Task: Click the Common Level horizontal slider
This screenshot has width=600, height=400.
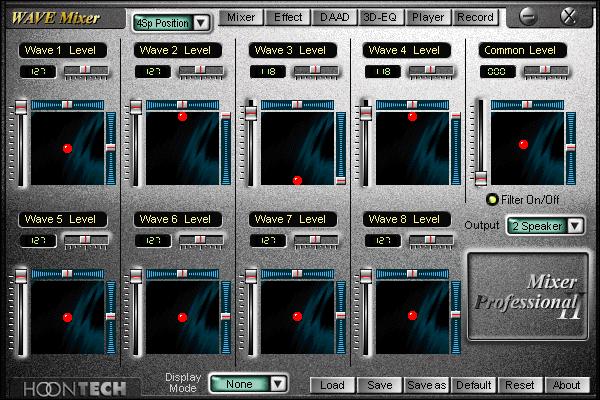Action: [546, 71]
